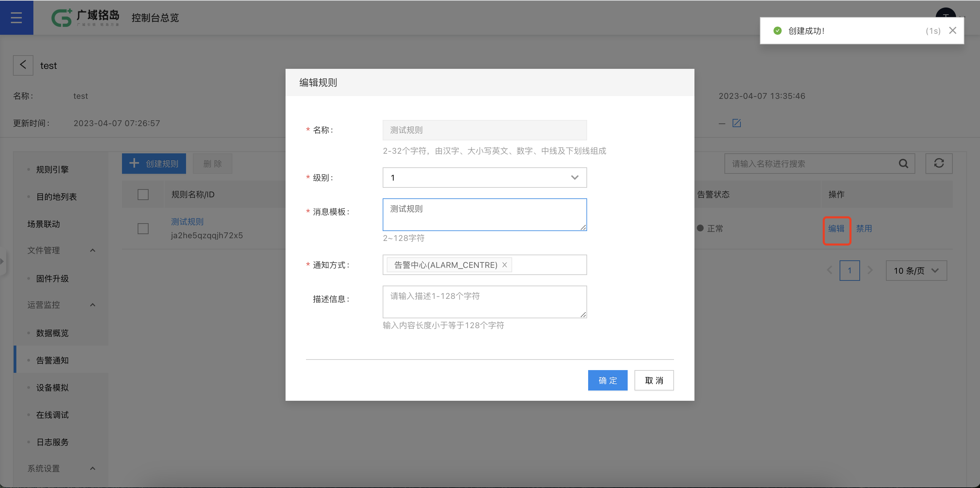Open 场景联动 in the sidebar
Screen dimensions: 980x488
click(x=44, y=224)
